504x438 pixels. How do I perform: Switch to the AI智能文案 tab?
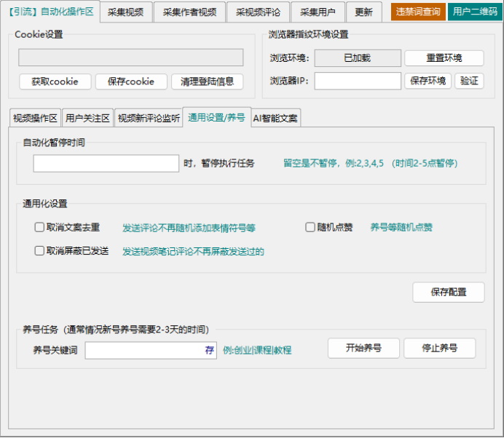(x=275, y=118)
